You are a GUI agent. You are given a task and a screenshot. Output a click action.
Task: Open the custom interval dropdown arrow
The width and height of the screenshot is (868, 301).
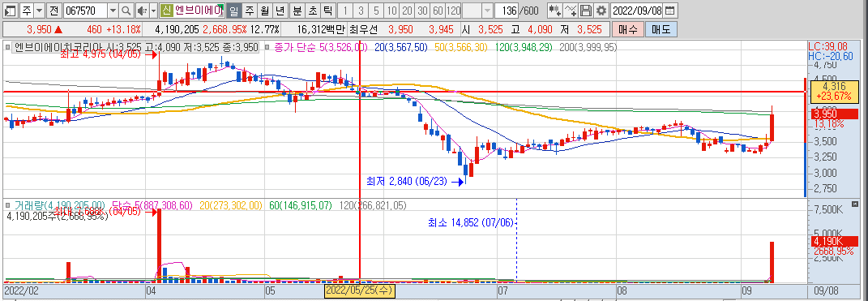pyautogui.click(x=486, y=10)
